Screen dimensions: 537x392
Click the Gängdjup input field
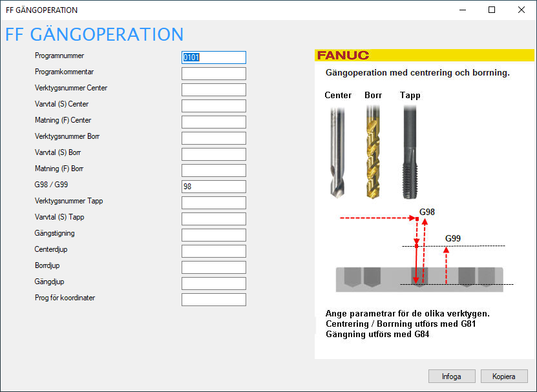coord(214,284)
